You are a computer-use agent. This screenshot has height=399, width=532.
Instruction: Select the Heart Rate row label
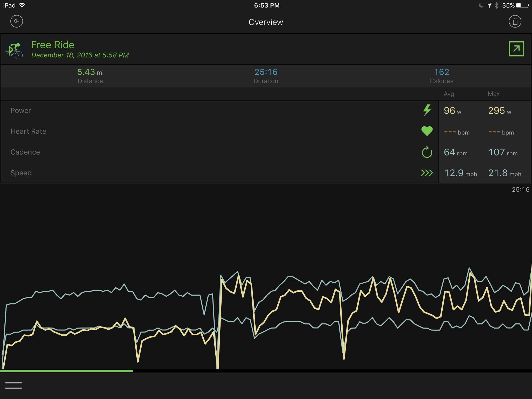[28, 131]
